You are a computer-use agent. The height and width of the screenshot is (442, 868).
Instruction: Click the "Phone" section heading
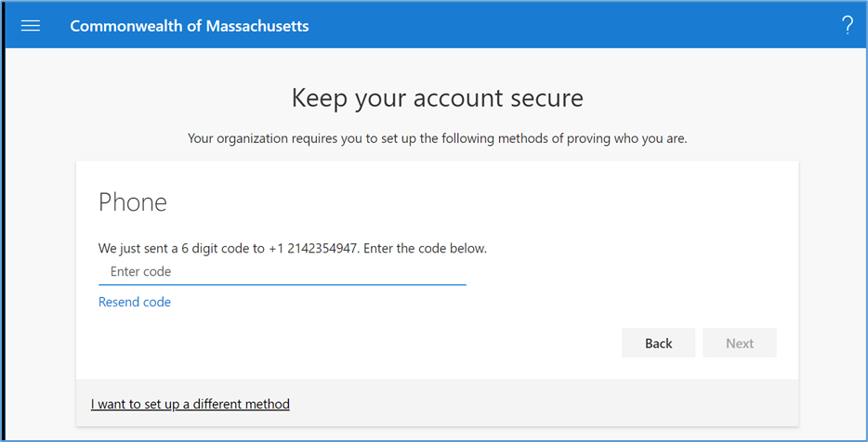133,203
